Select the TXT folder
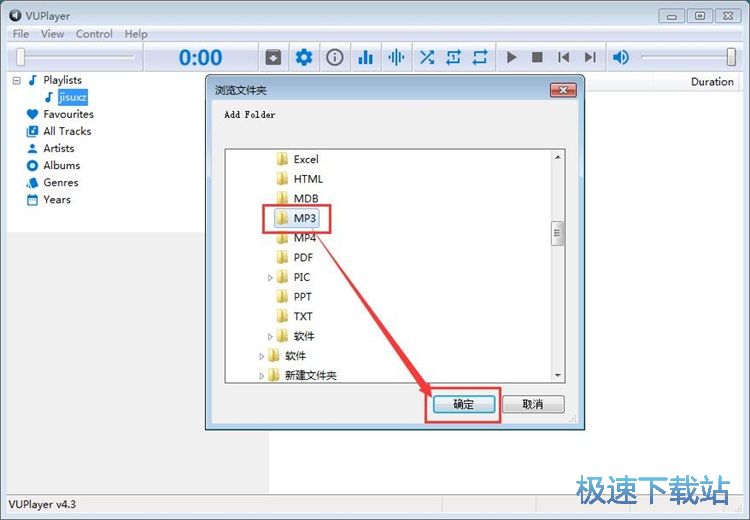The height and width of the screenshot is (520, 750). (x=303, y=316)
